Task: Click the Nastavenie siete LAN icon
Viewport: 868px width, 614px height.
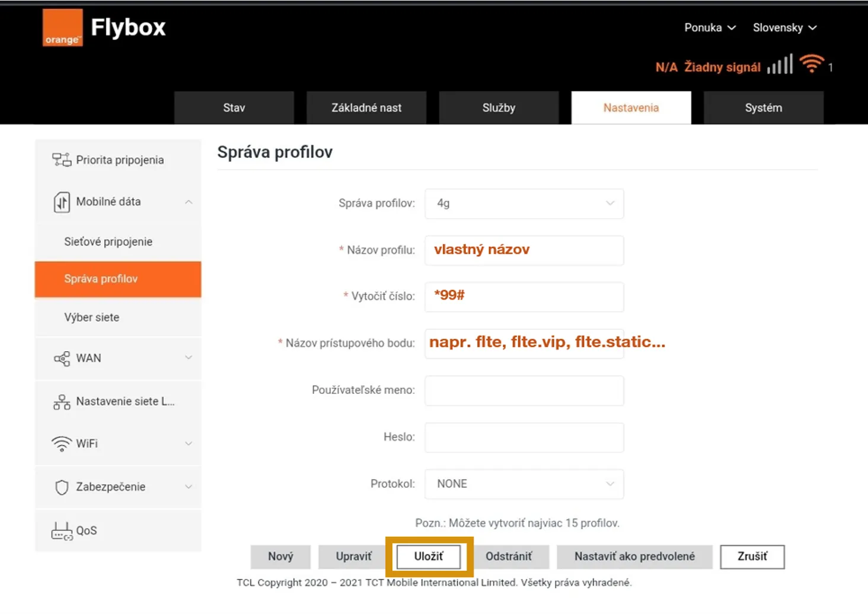Action: 62,402
